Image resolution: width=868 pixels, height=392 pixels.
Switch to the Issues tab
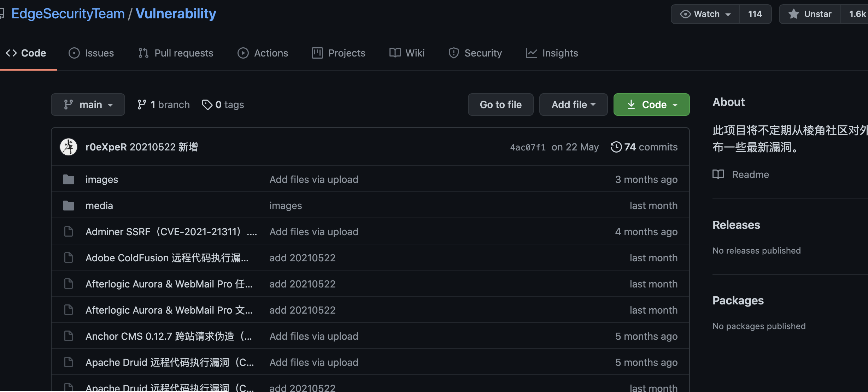(x=91, y=53)
